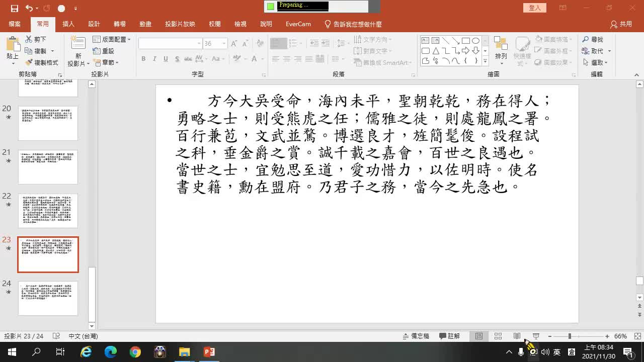Click the Share (共用) button
This screenshot has width=644, height=362.
621,24
